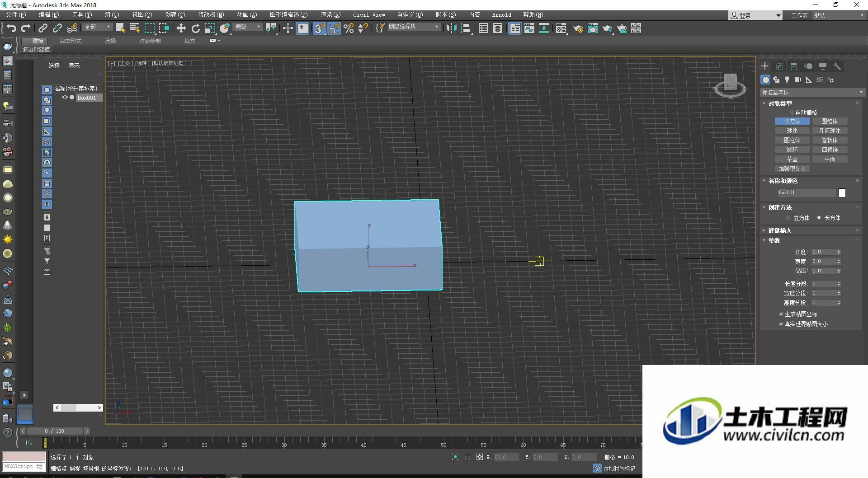This screenshot has height=478, width=868.
Task: Open Select by Name dialog
Action: 135,28
